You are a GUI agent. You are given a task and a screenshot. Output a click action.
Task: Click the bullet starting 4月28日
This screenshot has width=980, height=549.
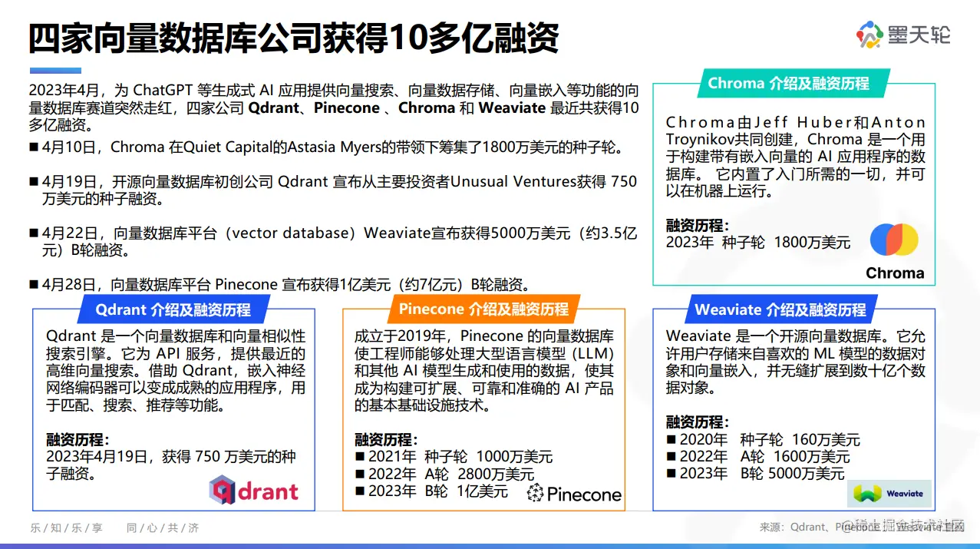[279, 284]
